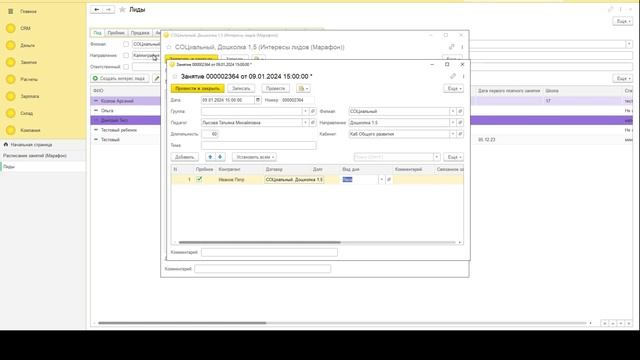This screenshot has height=360, width=640.
Task: Expand the Вид дня cell dropdown arrow
Action: click(x=382, y=180)
